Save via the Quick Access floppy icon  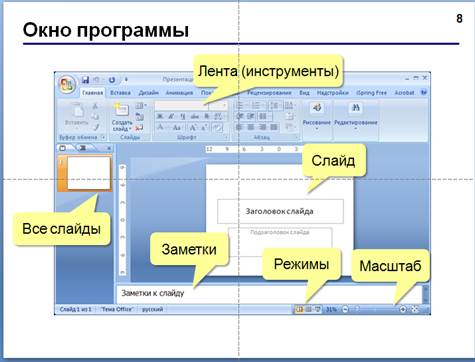(85, 80)
